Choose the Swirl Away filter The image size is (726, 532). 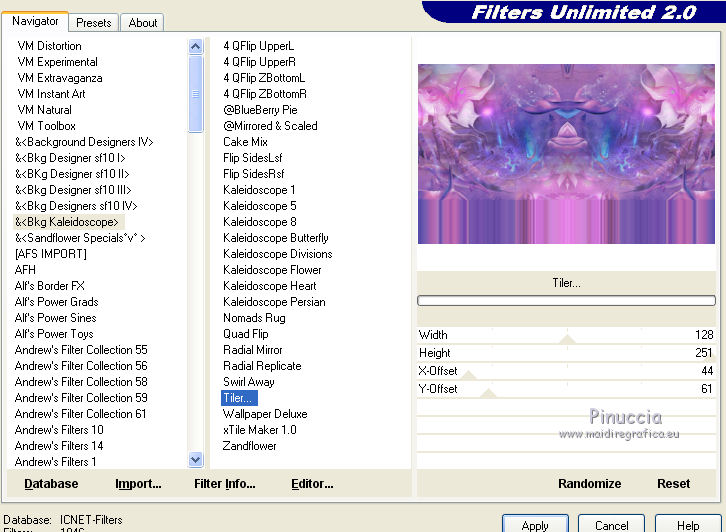coord(249,382)
